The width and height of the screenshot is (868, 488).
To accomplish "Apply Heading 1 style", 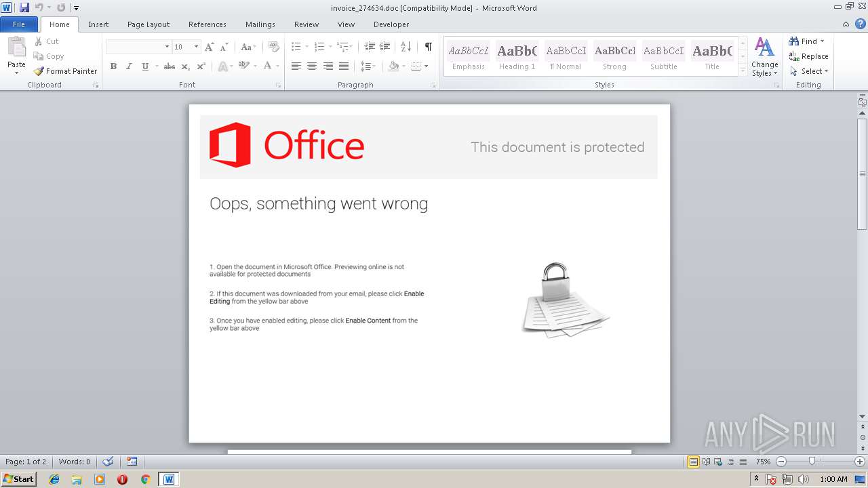I will pyautogui.click(x=517, y=57).
